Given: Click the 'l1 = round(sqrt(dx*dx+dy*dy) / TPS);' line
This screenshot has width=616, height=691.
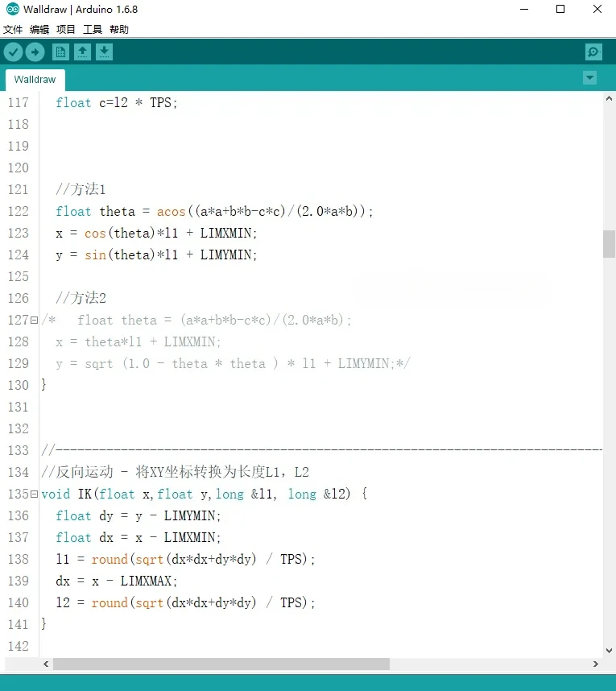Looking at the screenshot, I should pos(185,559).
